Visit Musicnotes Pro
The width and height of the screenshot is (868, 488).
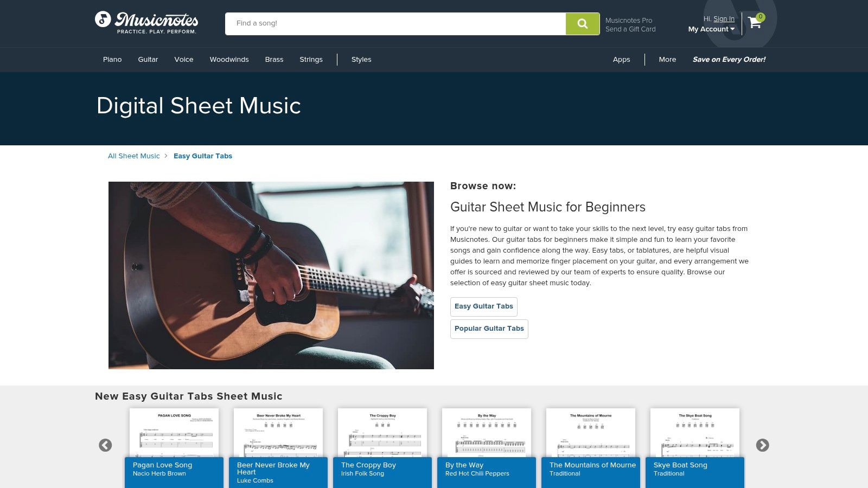coord(628,20)
